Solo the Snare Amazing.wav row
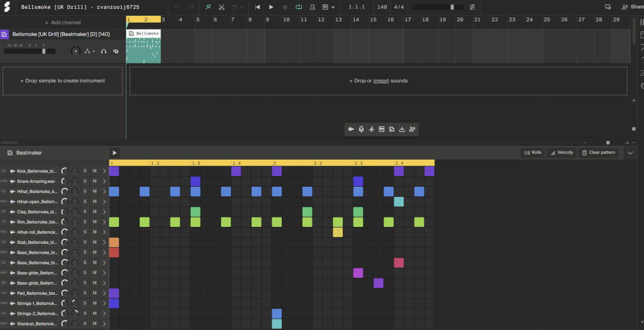Viewport: 644px width, 330px height. pos(85,181)
